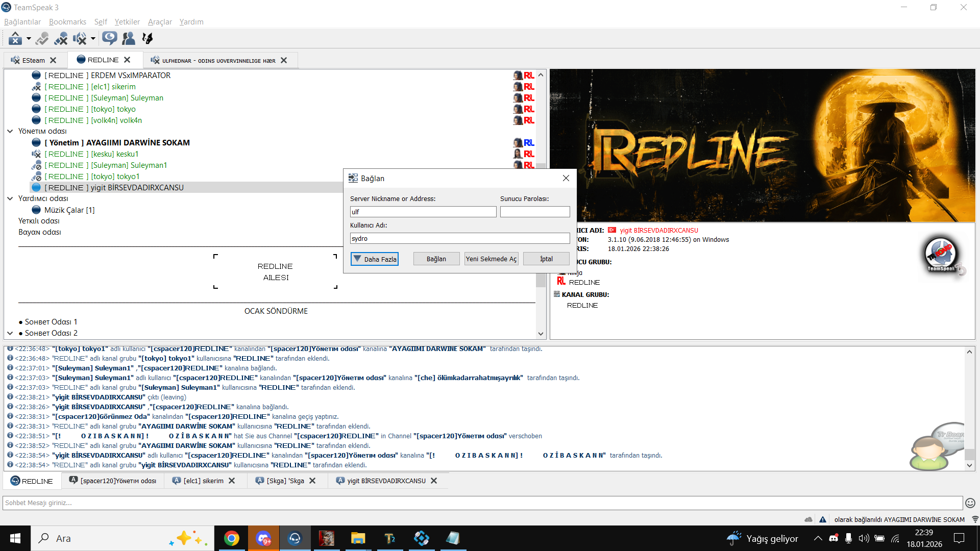The image size is (980, 551).
Task: Click the RL badge on [tokyo] tokyo row
Action: coord(529,109)
